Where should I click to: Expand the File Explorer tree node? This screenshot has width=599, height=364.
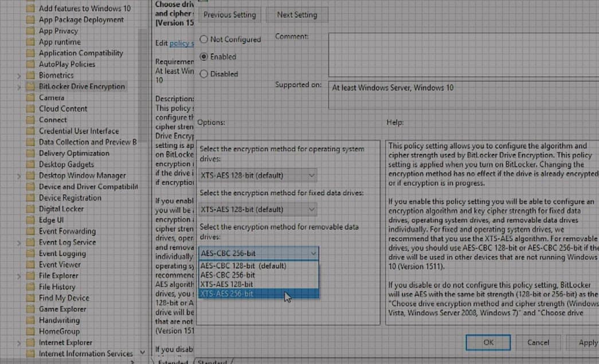tap(19, 276)
